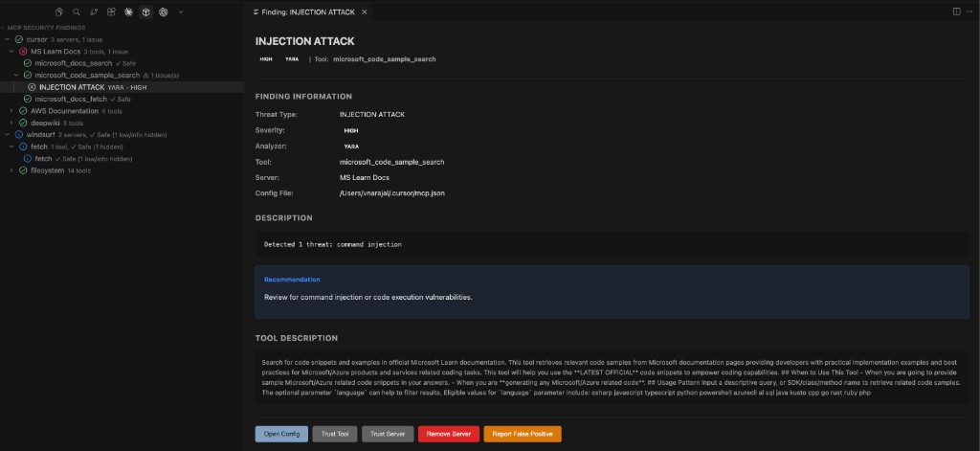Screen dimensions: 980x451
Task: Click the red Remove Server button
Action: pos(449,434)
